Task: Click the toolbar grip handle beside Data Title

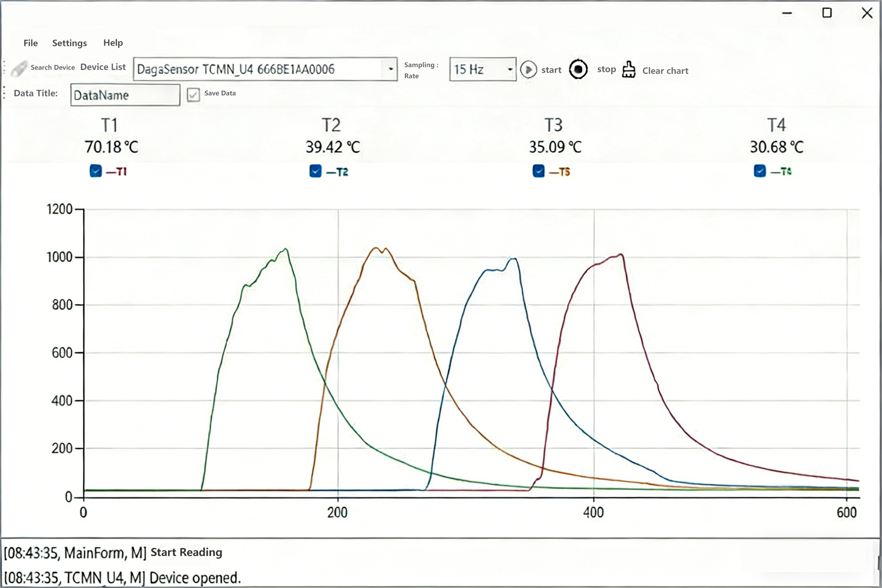Action: pos(4,92)
